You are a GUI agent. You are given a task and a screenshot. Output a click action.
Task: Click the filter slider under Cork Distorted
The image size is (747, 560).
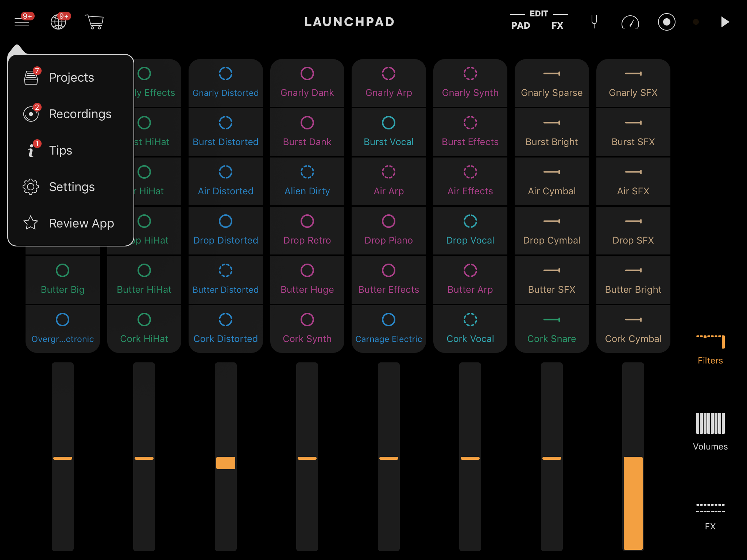pos(225,463)
